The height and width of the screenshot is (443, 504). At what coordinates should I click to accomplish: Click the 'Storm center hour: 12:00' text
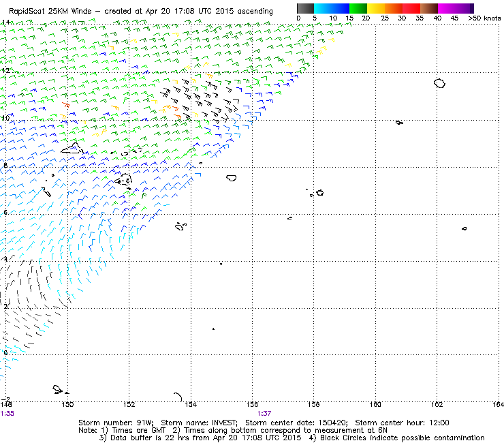[402, 423]
